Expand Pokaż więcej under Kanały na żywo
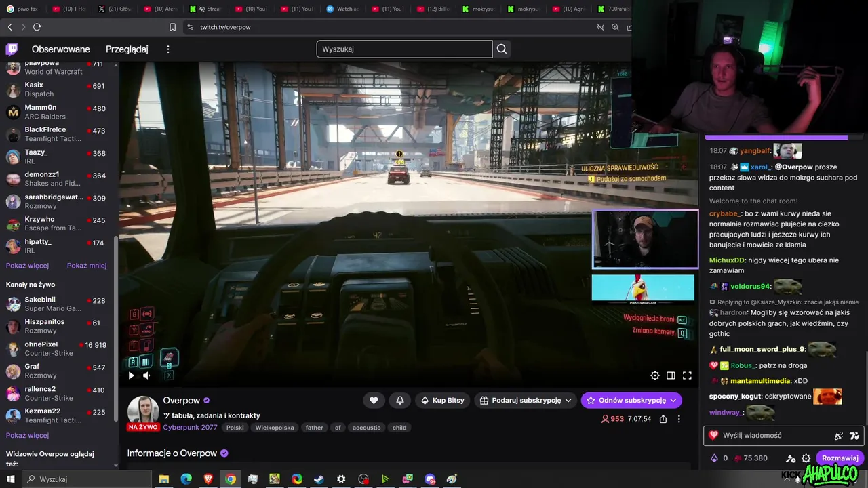Image resolution: width=868 pixels, height=488 pixels. [x=27, y=435]
